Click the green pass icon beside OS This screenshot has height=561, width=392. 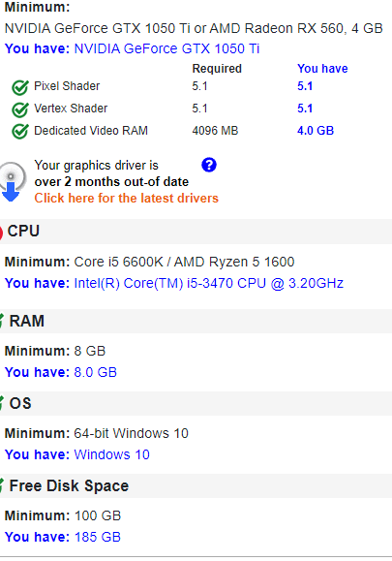[2, 403]
